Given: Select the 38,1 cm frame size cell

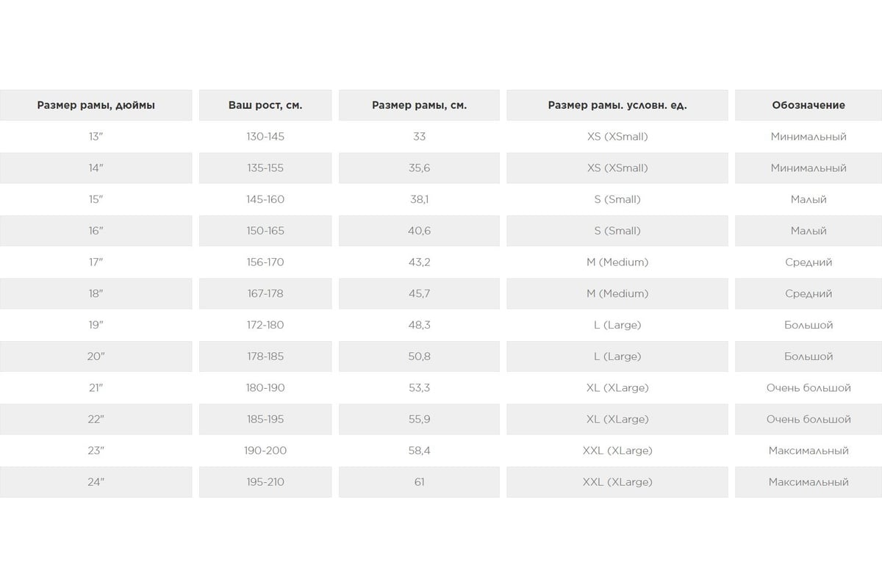Looking at the screenshot, I should point(419,199).
